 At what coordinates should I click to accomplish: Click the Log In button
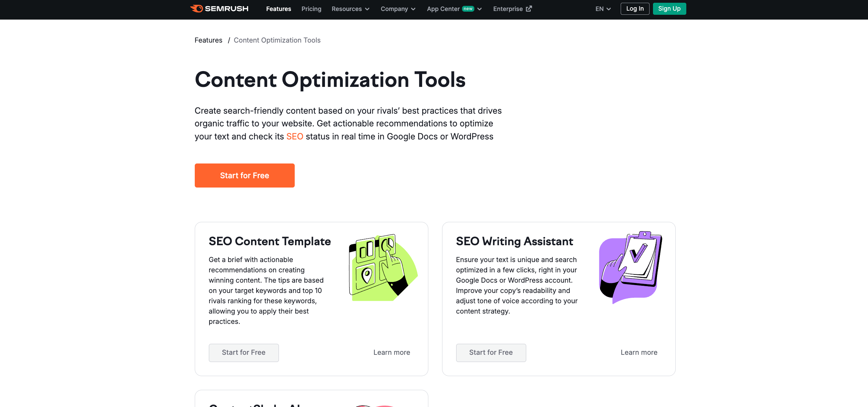click(635, 9)
